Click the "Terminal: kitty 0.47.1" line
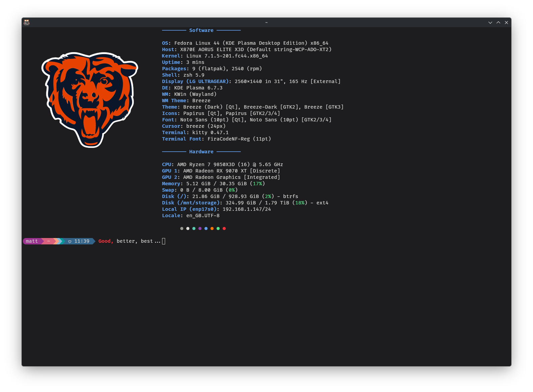Image resolution: width=533 pixels, height=392 pixels. [195, 132]
